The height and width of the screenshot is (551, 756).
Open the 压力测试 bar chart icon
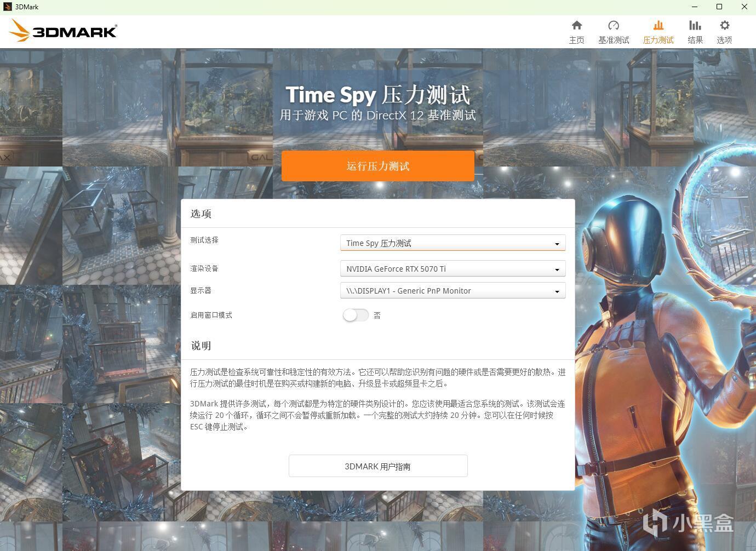point(658,25)
